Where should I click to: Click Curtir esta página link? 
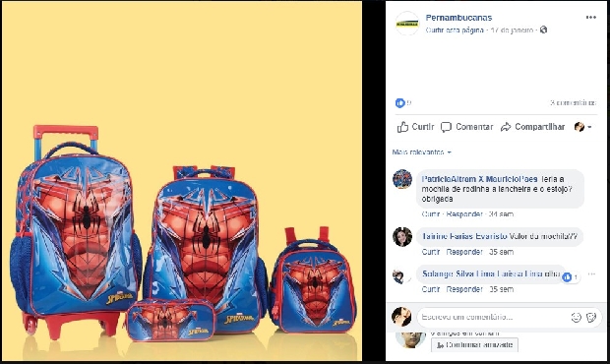click(455, 30)
